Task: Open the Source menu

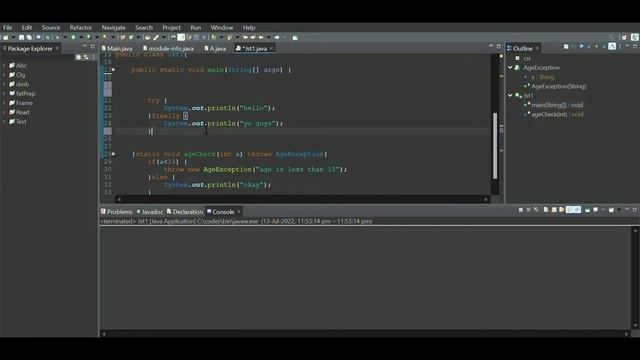Action: pyautogui.click(x=51, y=27)
